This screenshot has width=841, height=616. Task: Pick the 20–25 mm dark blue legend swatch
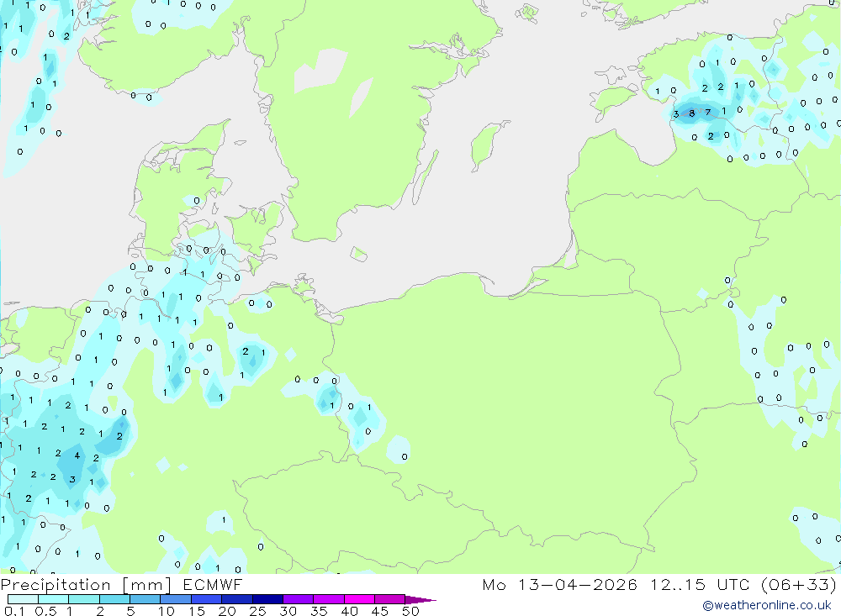tap(237, 599)
